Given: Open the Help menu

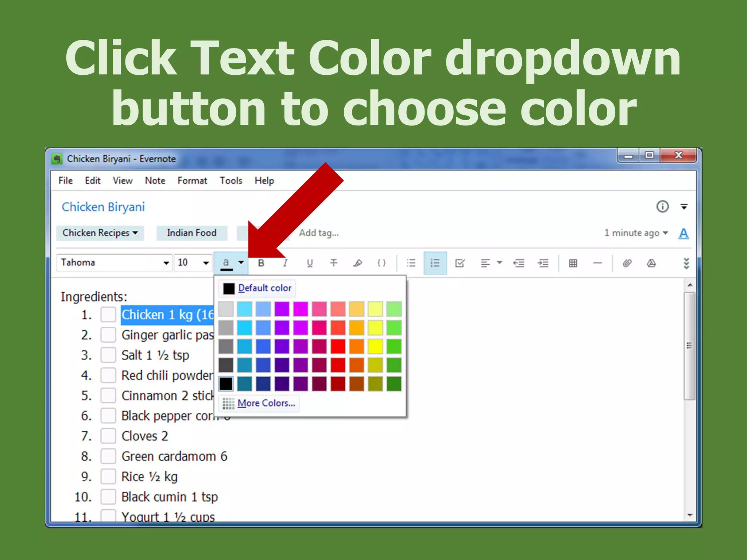Looking at the screenshot, I should click(264, 180).
